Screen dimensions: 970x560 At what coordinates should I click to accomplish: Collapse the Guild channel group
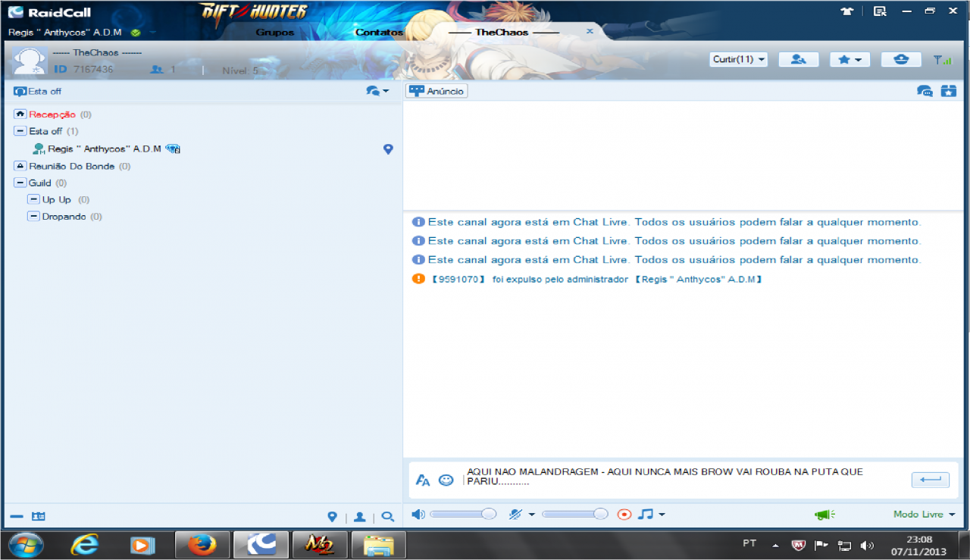tap(20, 183)
